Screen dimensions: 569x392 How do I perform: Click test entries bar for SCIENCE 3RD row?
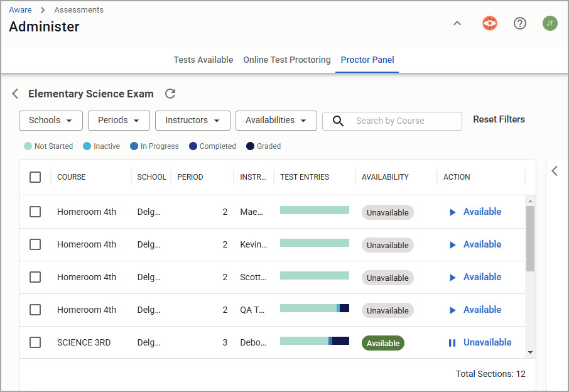pos(315,341)
